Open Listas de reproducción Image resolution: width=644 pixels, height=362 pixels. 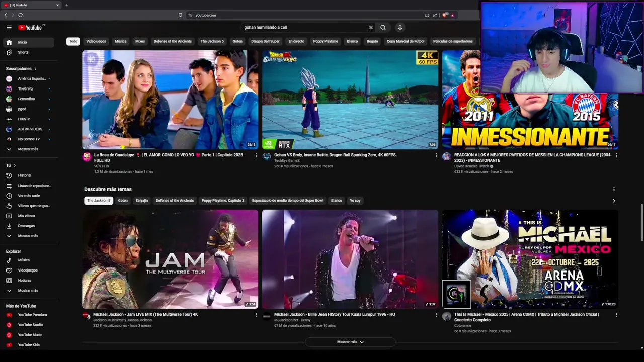tap(28, 186)
